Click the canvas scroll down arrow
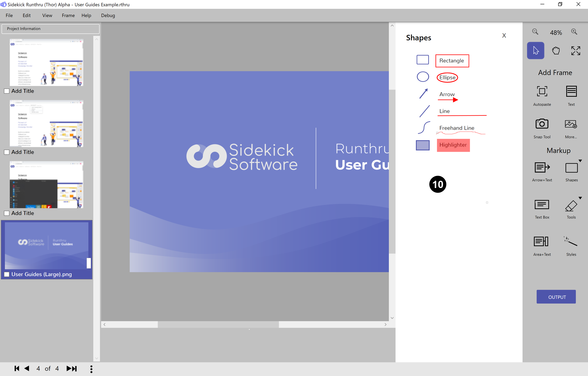The image size is (588, 376). point(392,318)
